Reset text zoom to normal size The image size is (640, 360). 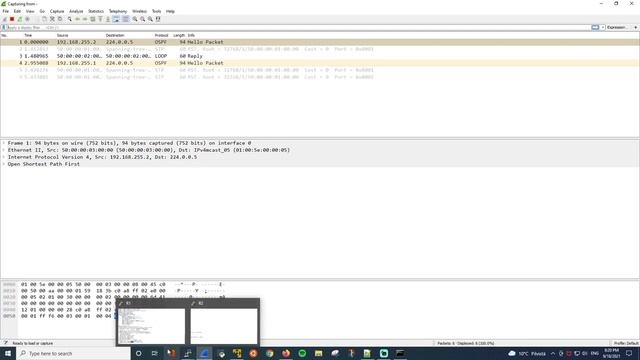tap(150, 19)
